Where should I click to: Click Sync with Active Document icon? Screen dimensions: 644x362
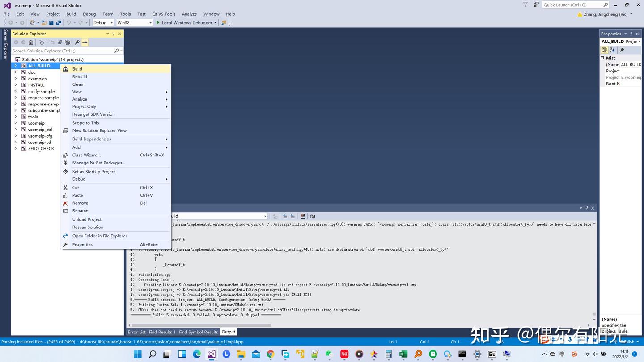point(53,42)
